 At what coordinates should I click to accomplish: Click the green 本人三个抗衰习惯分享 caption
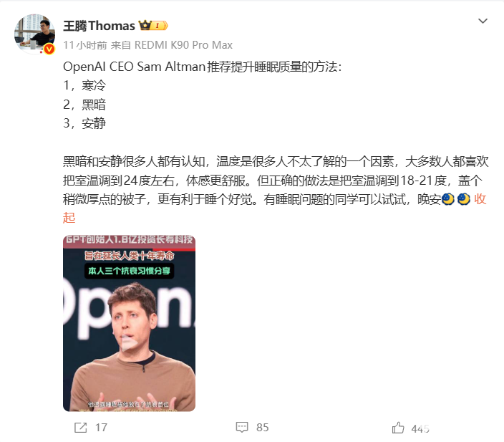[x=129, y=271]
